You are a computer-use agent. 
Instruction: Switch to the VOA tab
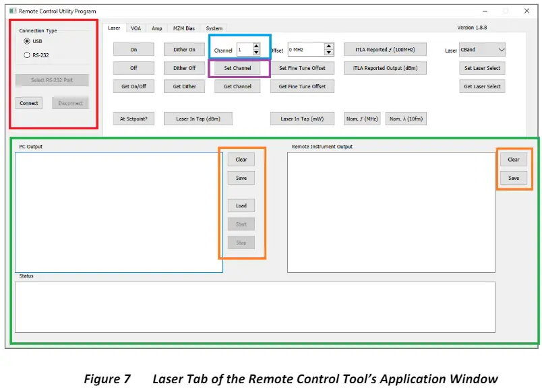136,28
